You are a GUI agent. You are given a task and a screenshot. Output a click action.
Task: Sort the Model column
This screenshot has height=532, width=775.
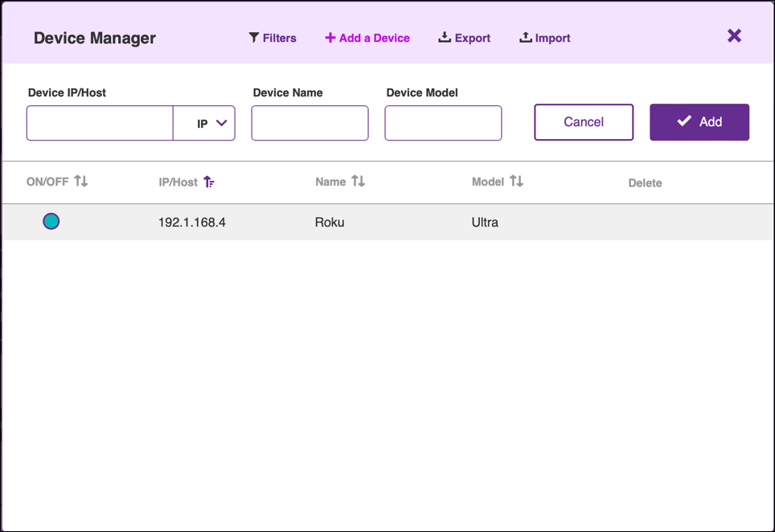point(516,182)
